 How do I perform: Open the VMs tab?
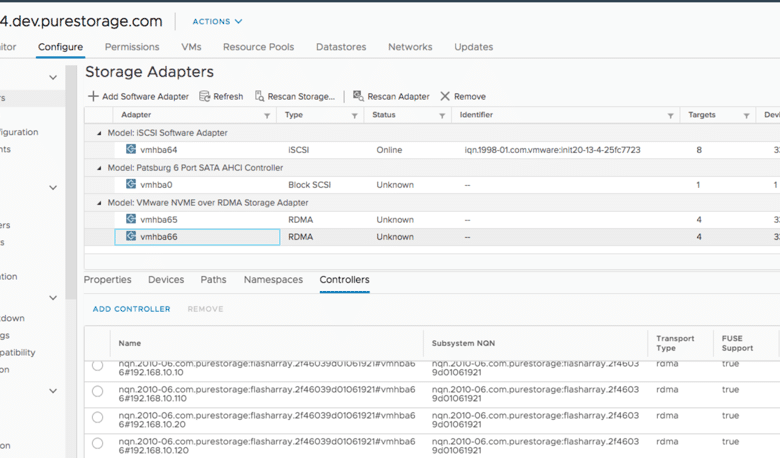pos(191,47)
